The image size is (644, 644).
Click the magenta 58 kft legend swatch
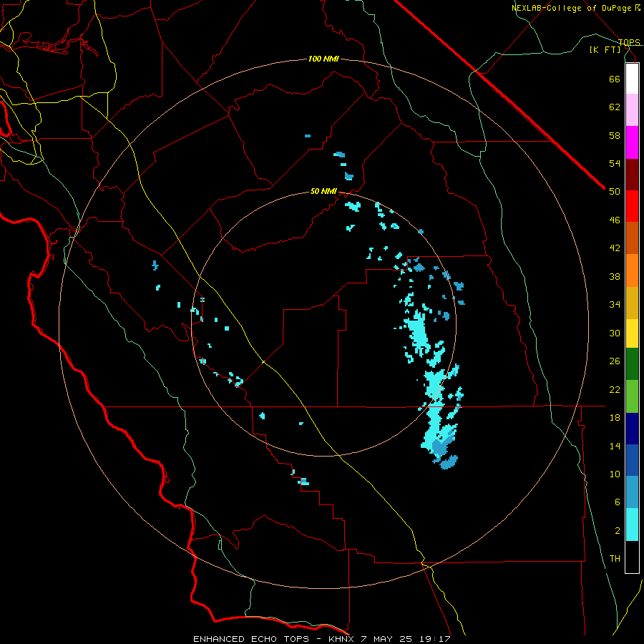coord(632,142)
